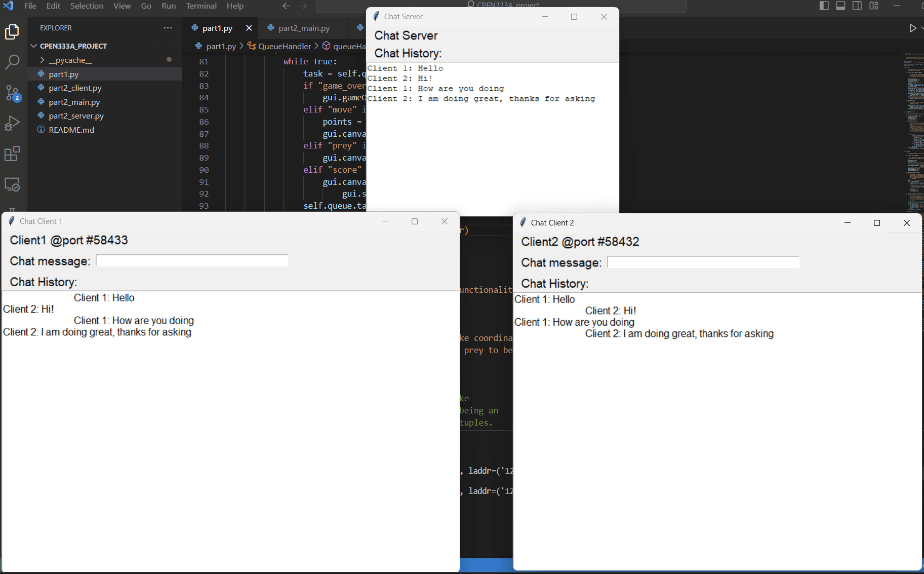Open customize layout controls
The image size is (924, 574).
[874, 6]
